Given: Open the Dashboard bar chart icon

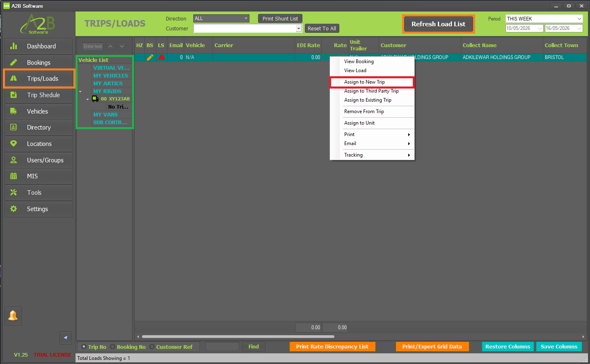Looking at the screenshot, I should click(14, 46).
